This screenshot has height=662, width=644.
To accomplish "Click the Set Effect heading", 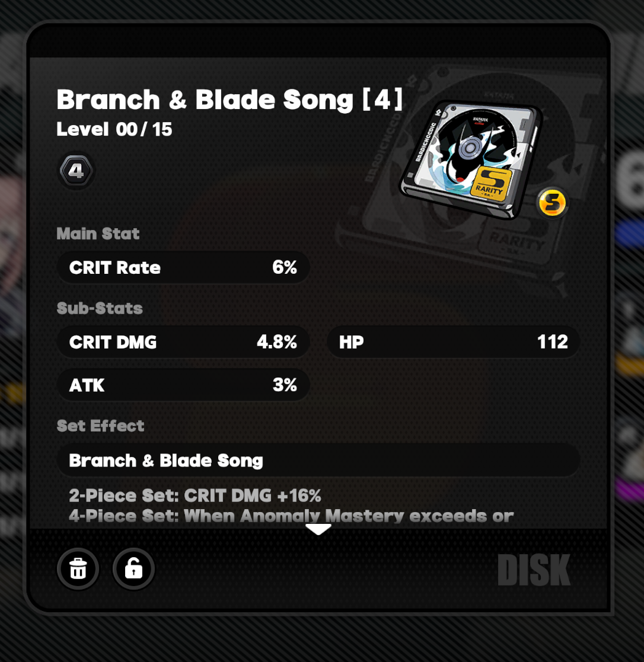I will click(101, 426).
